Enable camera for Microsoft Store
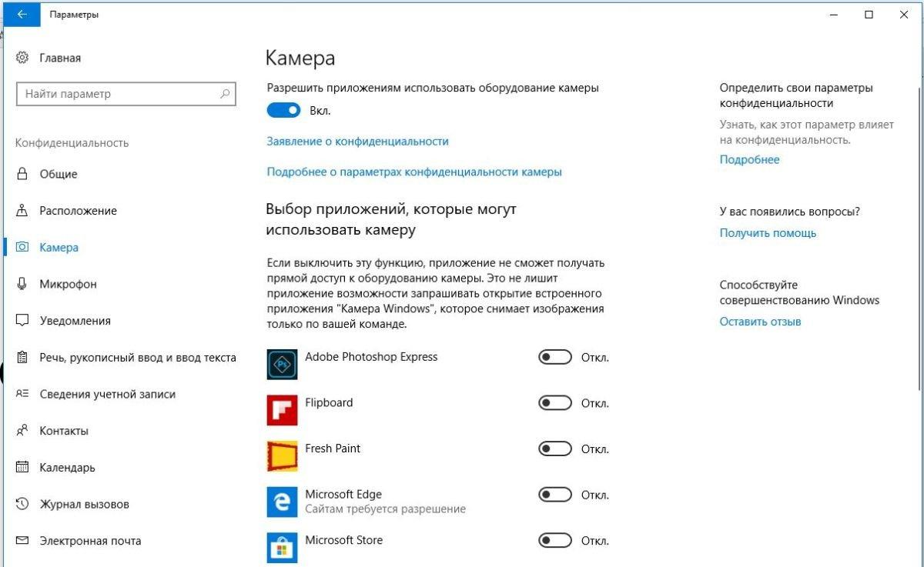The height and width of the screenshot is (567, 924). (x=554, y=541)
